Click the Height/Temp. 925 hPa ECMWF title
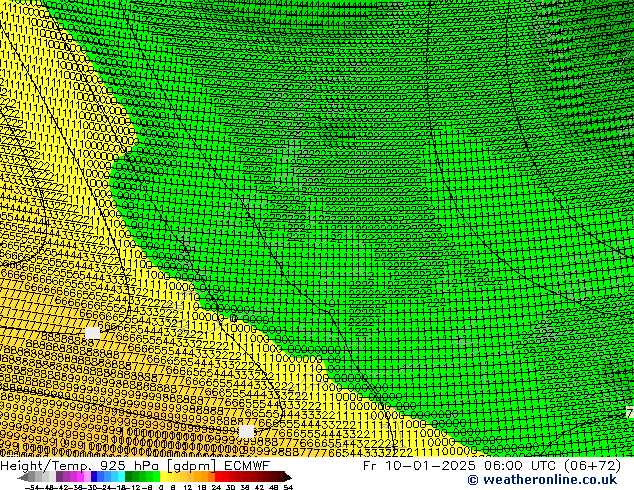634x490 pixels. (135, 465)
